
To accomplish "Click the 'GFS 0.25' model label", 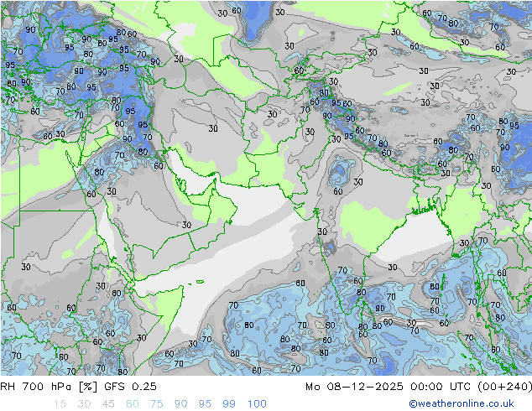I will (131, 387).
